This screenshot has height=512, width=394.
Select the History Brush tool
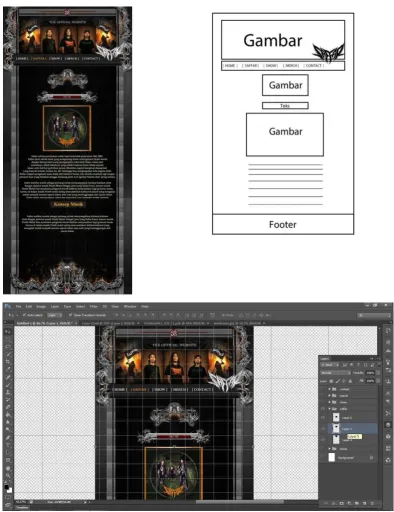(8, 399)
